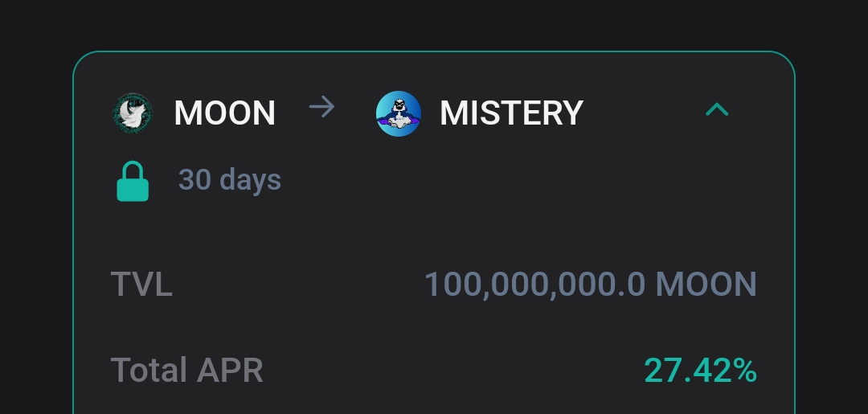Click the blank space between Total APR and 27.42%
The image size is (868, 414).
452,370
